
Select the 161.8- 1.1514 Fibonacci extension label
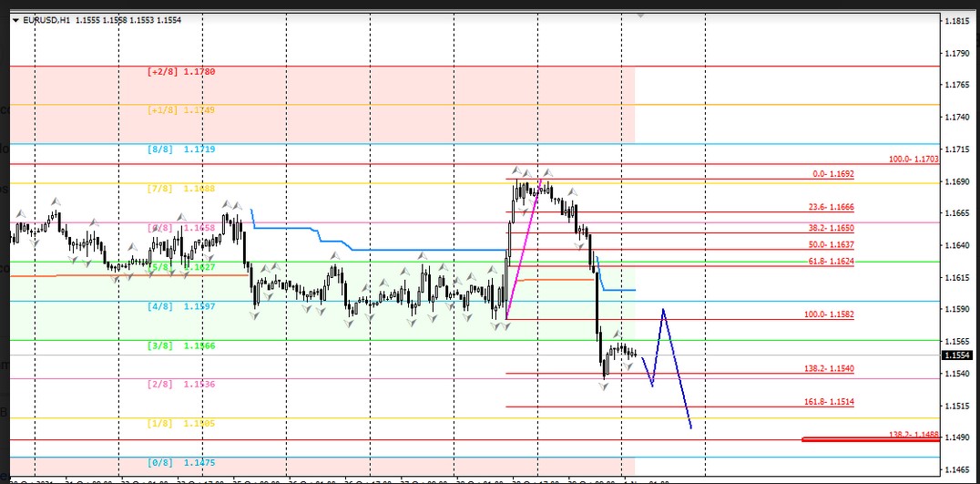(830, 402)
